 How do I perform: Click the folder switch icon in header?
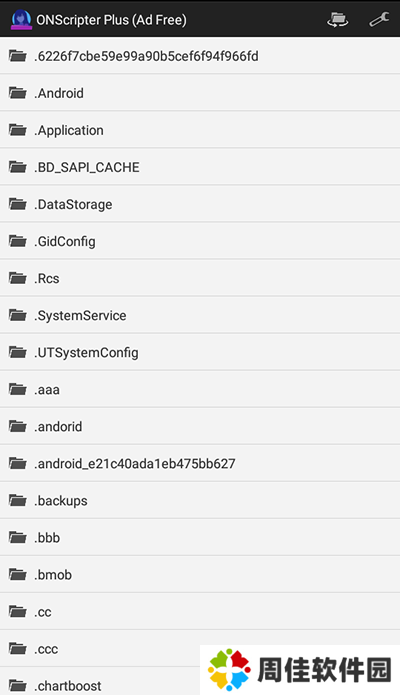(337, 19)
